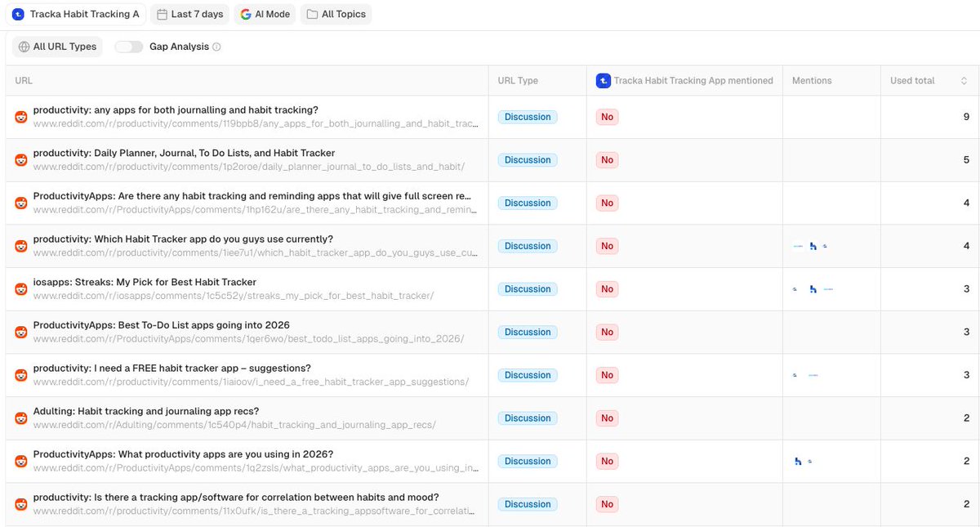Click the calendar icon on Last 7 days

[x=162, y=14]
